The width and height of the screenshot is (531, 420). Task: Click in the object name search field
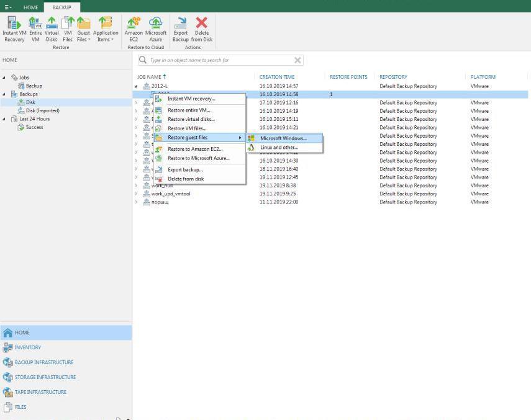[x=220, y=60]
